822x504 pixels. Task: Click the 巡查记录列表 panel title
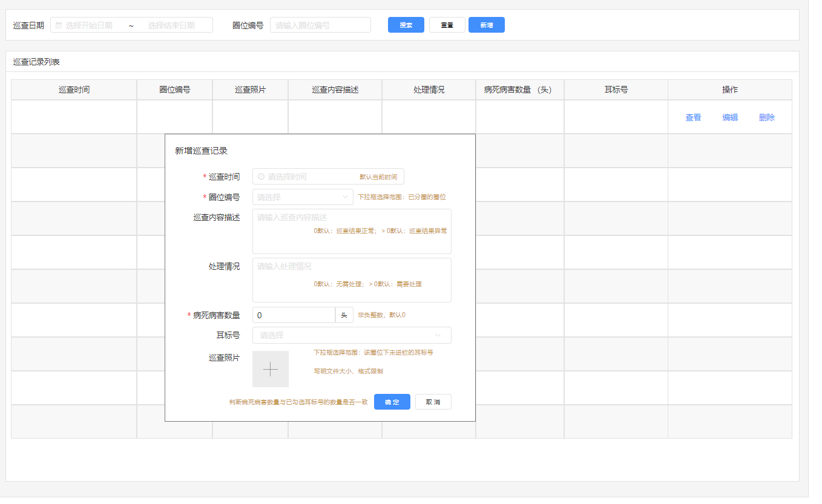[x=36, y=62]
